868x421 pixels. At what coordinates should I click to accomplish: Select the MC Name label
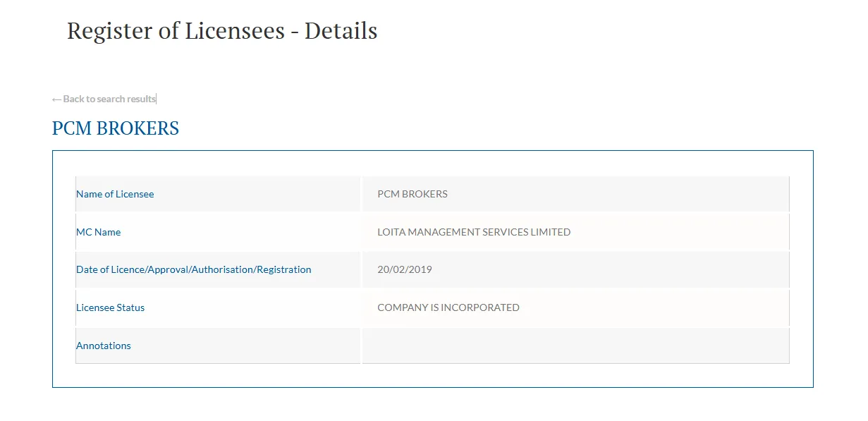pyautogui.click(x=98, y=231)
